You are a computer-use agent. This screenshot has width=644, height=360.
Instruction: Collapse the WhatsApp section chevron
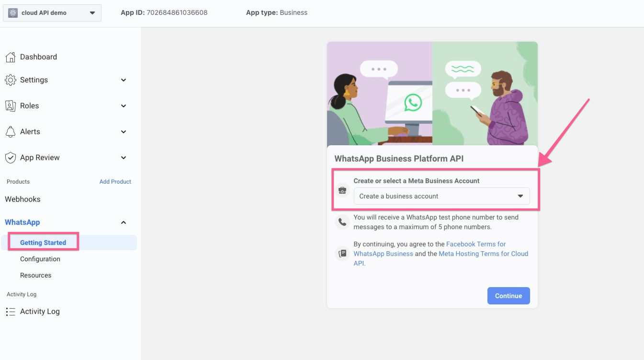[x=124, y=222]
